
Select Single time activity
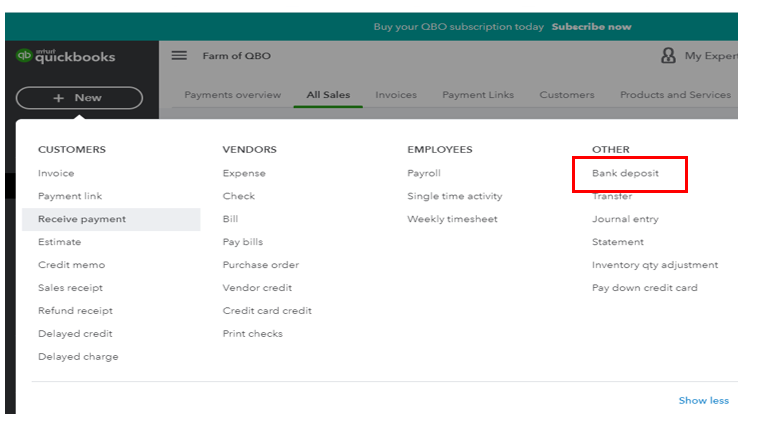click(455, 196)
